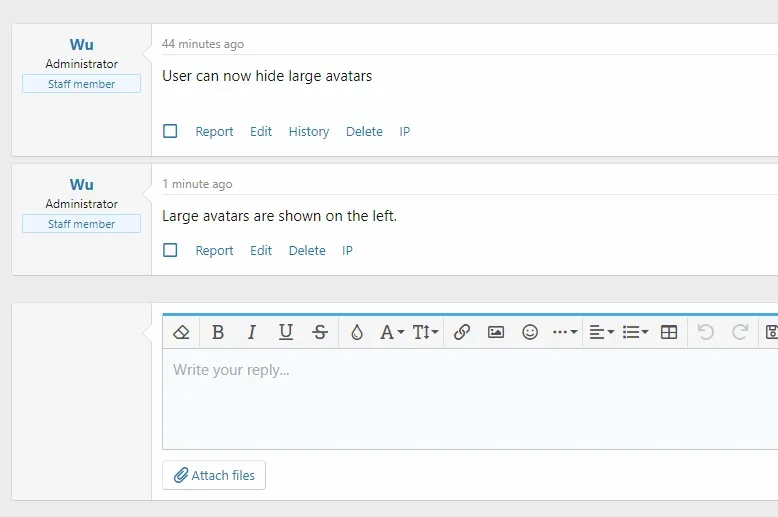This screenshot has height=517, width=778.
Task: Click the eraser remove formatting icon
Action: [x=181, y=332]
